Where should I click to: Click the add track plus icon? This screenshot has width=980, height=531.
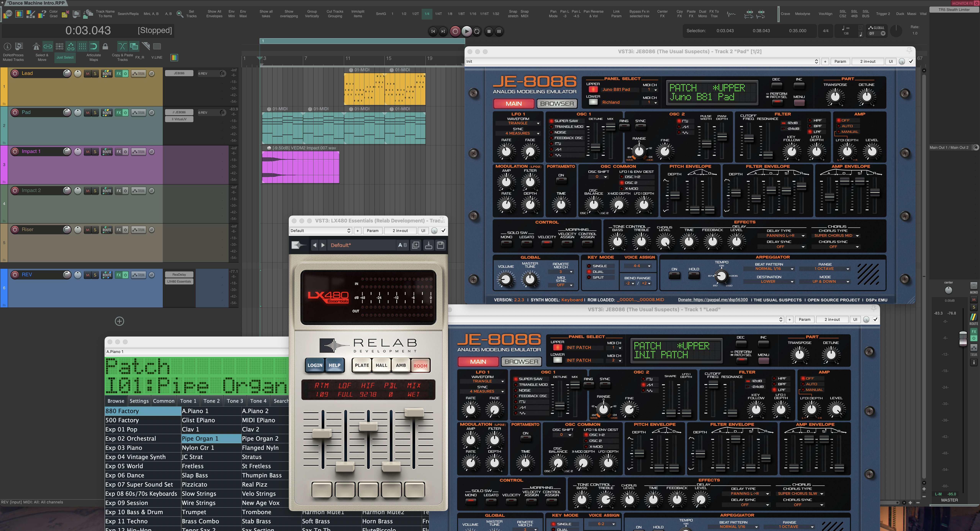119,321
